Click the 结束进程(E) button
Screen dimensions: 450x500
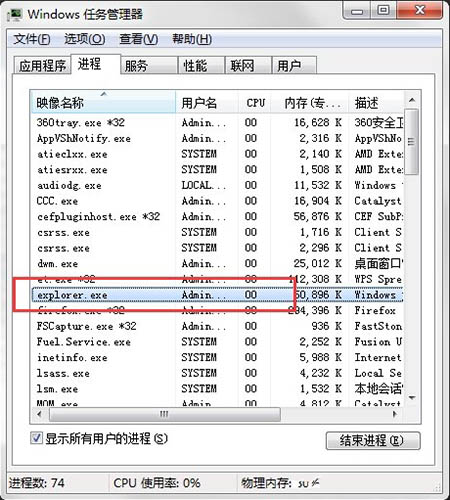(x=373, y=441)
